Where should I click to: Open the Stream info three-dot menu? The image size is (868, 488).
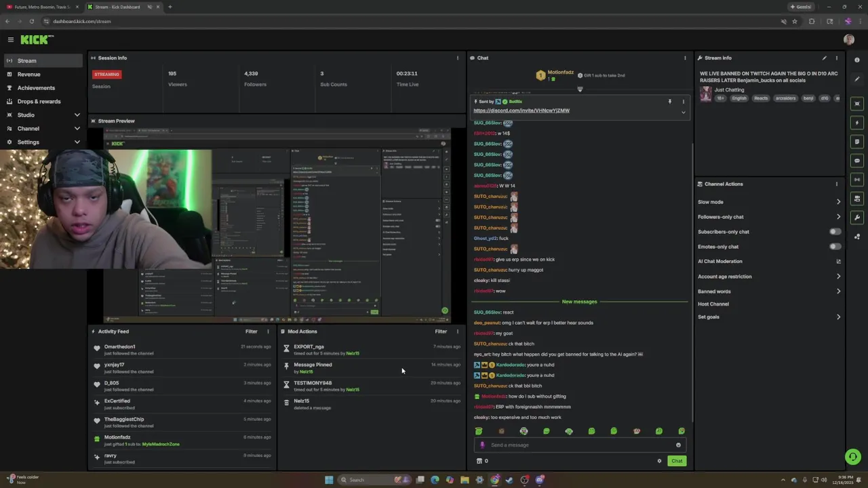click(x=836, y=58)
